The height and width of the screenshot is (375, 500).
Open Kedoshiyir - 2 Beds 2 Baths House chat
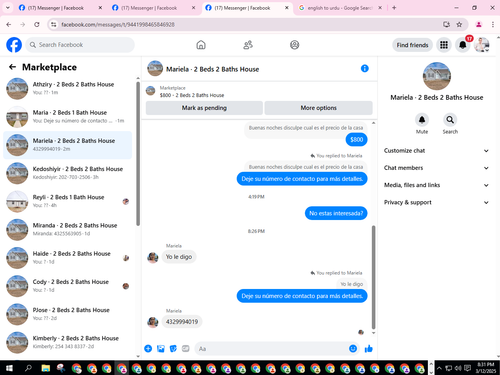point(68,173)
